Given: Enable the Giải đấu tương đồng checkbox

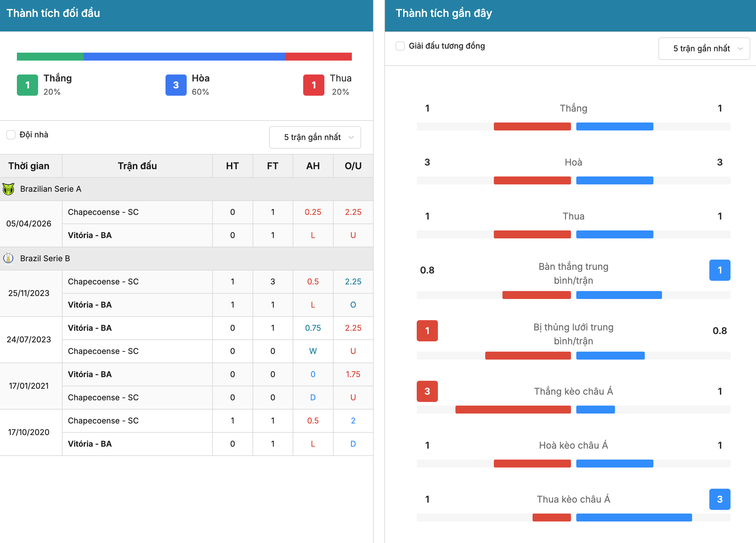Looking at the screenshot, I should point(400,46).
